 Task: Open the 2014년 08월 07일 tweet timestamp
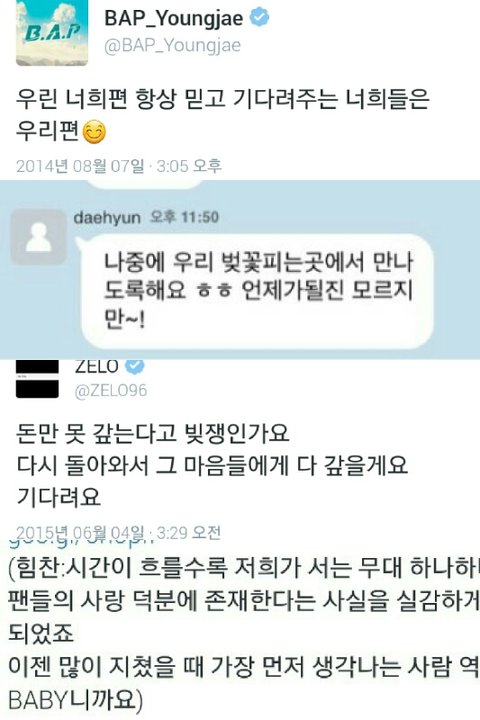pos(119,165)
